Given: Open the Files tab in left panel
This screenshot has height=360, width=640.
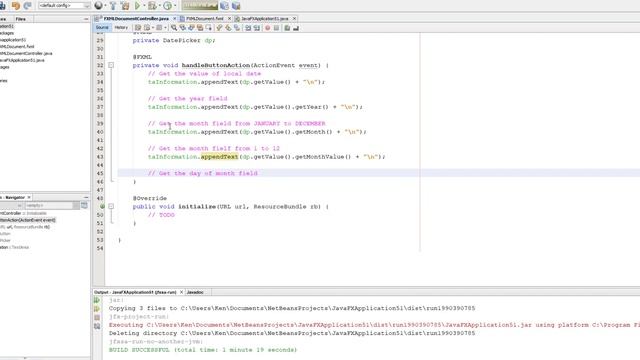Looking at the screenshot, I should click(20, 19).
